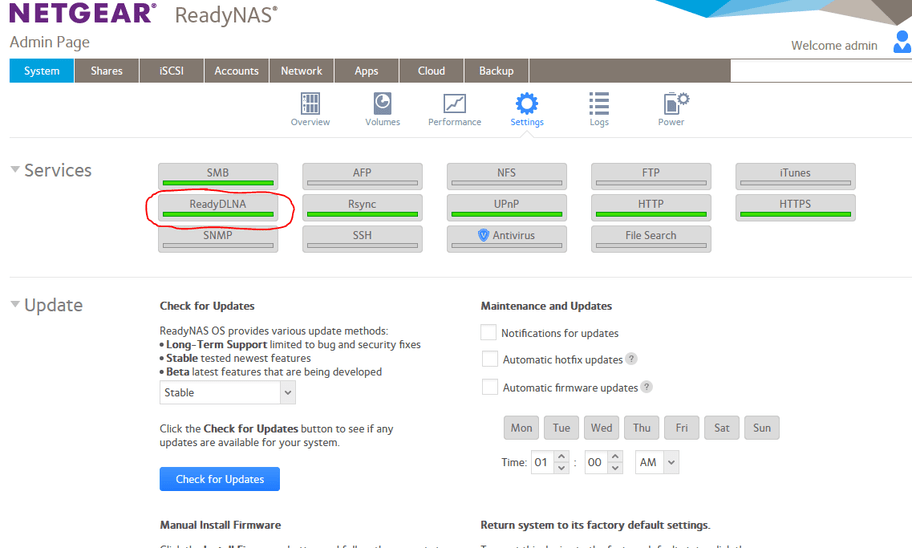Switch to the Shares tab
Screen dimensions: 912x548
pyautogui.click(x=106, y=71)
